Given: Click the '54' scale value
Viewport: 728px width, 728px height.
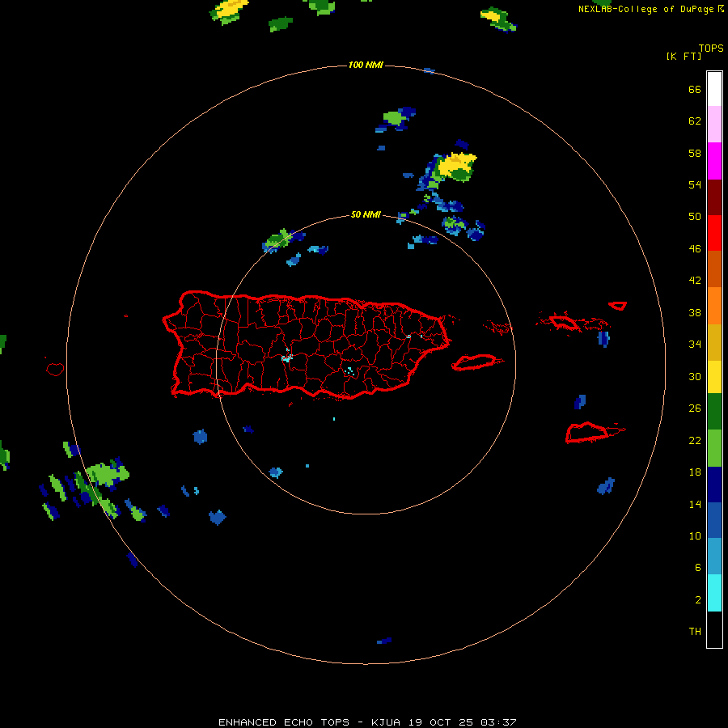Looking at the screenshot, I should (x=695, y=184).
